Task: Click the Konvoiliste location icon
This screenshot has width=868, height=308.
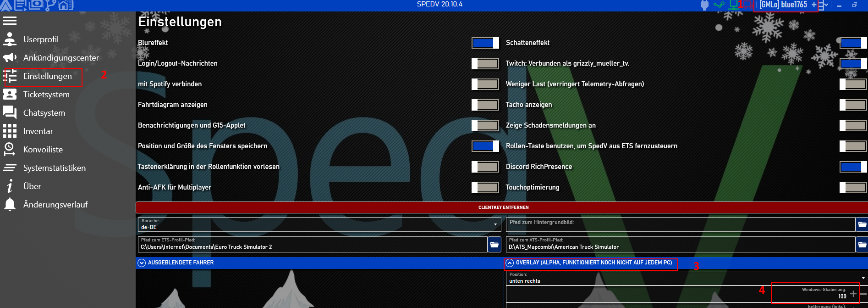Action: click(10, 149)
